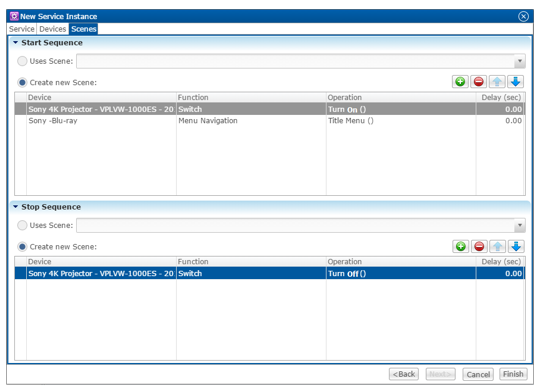Add a row to Start Sequence scene

point(460,82)
